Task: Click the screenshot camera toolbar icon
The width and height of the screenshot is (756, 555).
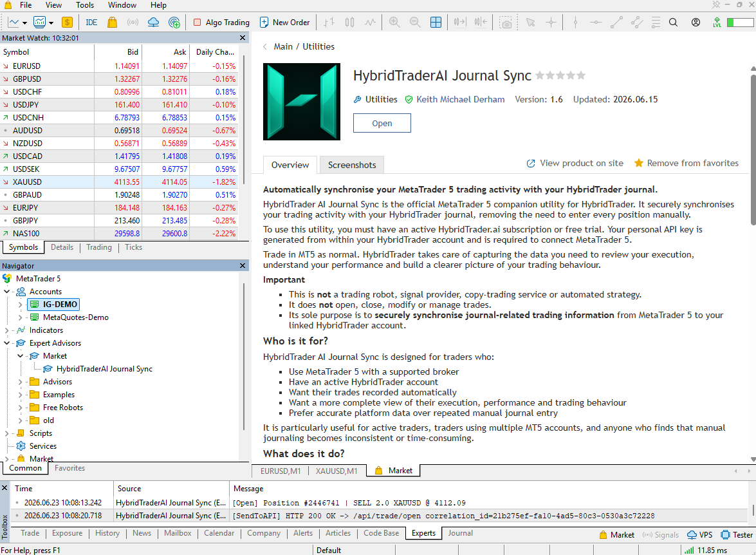Action: pos(505,23)
